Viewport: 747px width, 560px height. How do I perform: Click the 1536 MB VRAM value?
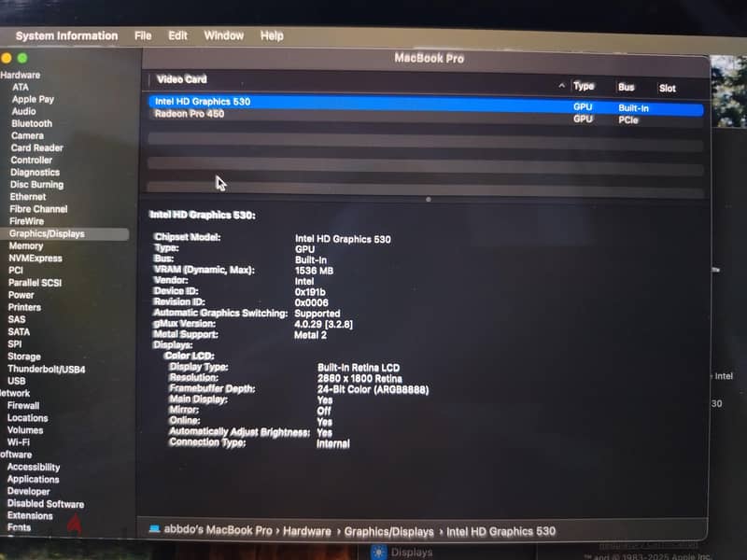click(x=314, y=271)
